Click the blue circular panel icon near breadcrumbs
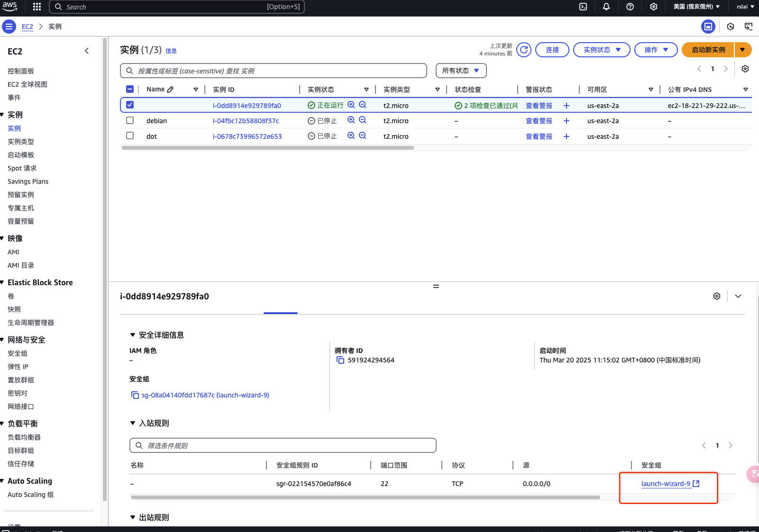The image size is (759, 532). click(708, 27)
